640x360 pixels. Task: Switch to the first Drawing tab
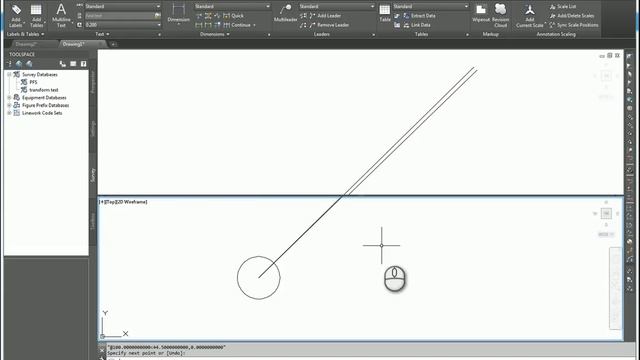[26, 44]
